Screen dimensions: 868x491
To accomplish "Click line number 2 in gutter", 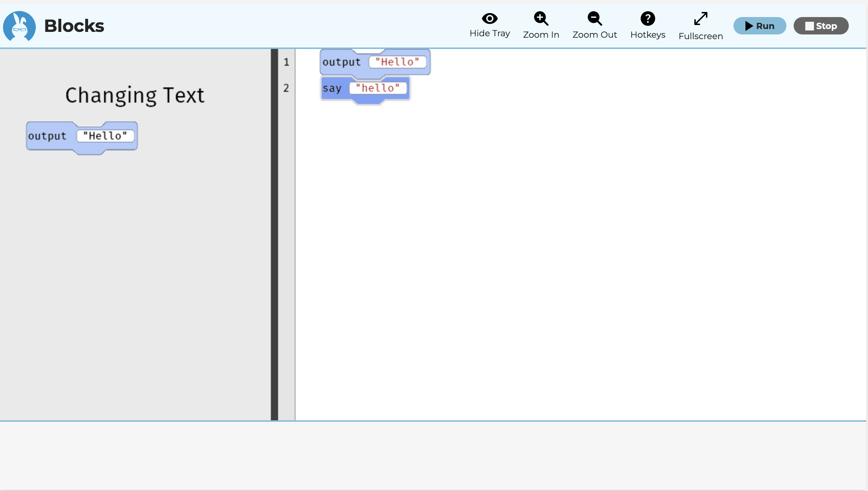I will pyautogui.click(x=286, y=88).
